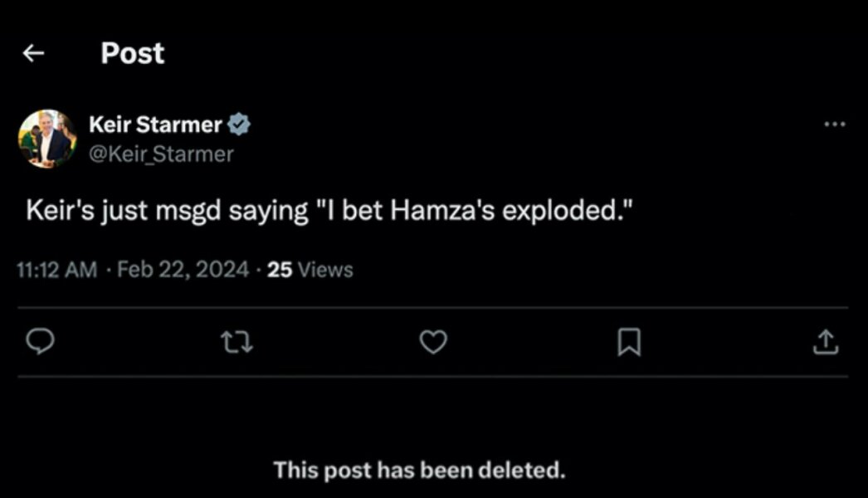This screenshot has height=498, width=868.
Task: Click the Post header title
Action: click(x=133, y=54)
